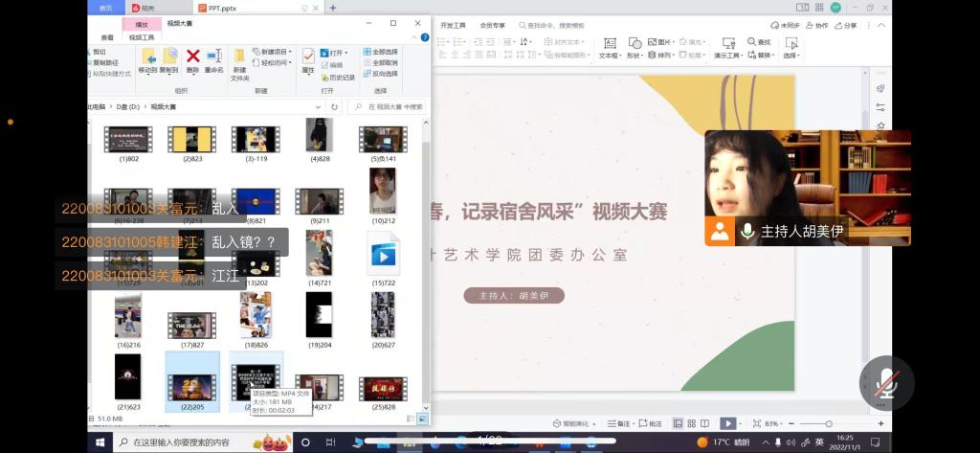Click Invert selection (反向选择) in Explorer ribbon
The width and height of the screenshot is (980, 453).
[380, 73]
